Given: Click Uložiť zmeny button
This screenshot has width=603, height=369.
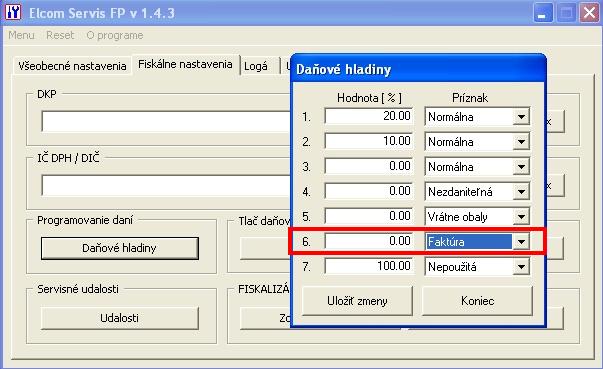Looking at the screenshot, I should coord(357,301).
